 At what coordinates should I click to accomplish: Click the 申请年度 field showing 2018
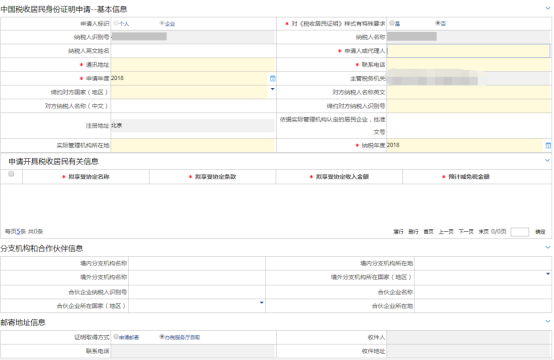[x=190, y=78]
